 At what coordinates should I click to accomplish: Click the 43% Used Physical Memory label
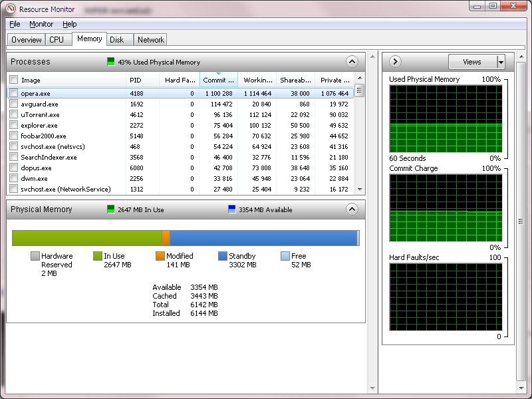click(159, 62)
